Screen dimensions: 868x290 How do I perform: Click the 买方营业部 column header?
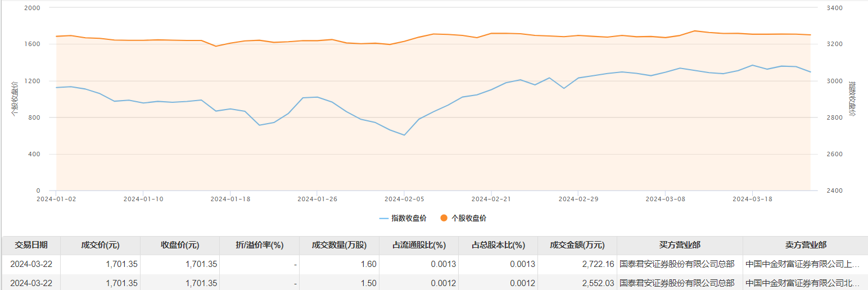(680, 245)
